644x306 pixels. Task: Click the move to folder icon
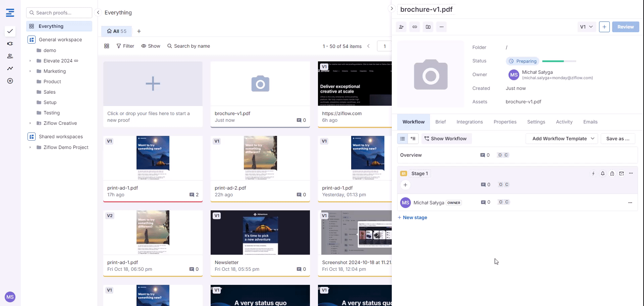click(x=428, y=27)
